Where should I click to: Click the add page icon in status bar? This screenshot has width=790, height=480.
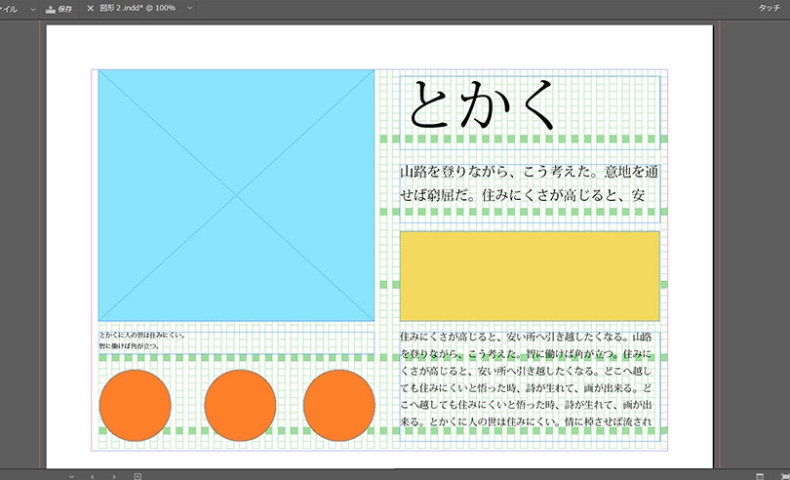[x=138, y=476]
